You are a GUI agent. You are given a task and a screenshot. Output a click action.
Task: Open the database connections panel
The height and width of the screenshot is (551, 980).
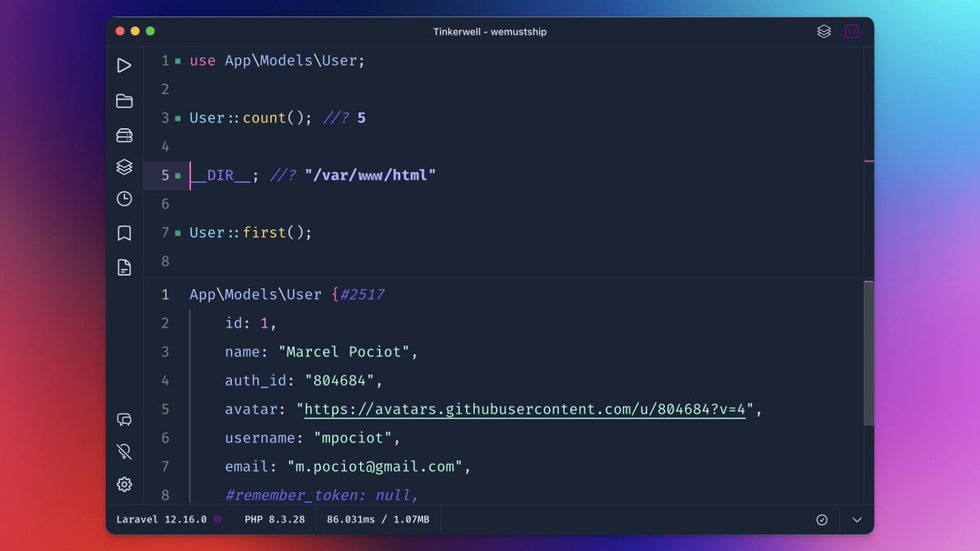124,134
